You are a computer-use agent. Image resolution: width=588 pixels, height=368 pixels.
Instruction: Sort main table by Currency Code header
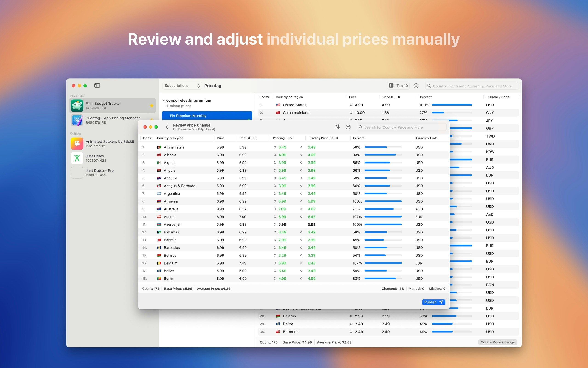(498, 97)
